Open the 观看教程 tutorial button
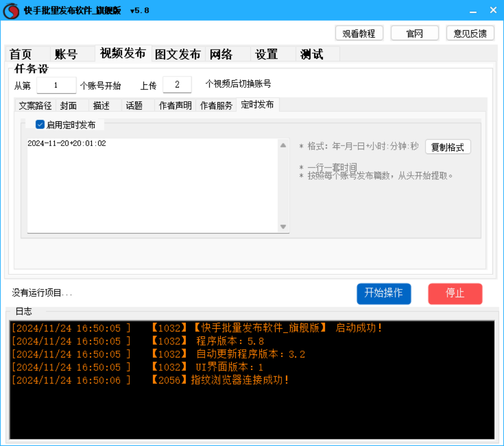This screenshot has height=446, width=504. coord(359,33)
